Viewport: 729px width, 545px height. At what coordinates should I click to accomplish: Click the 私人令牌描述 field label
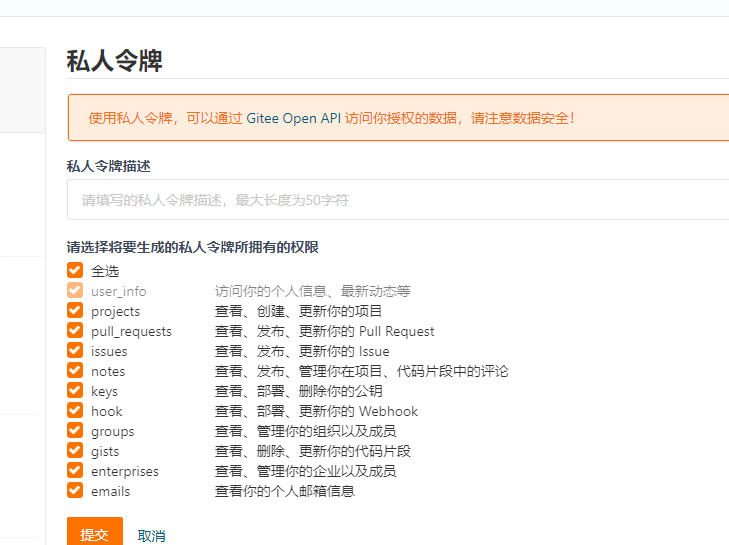point(108,166)
